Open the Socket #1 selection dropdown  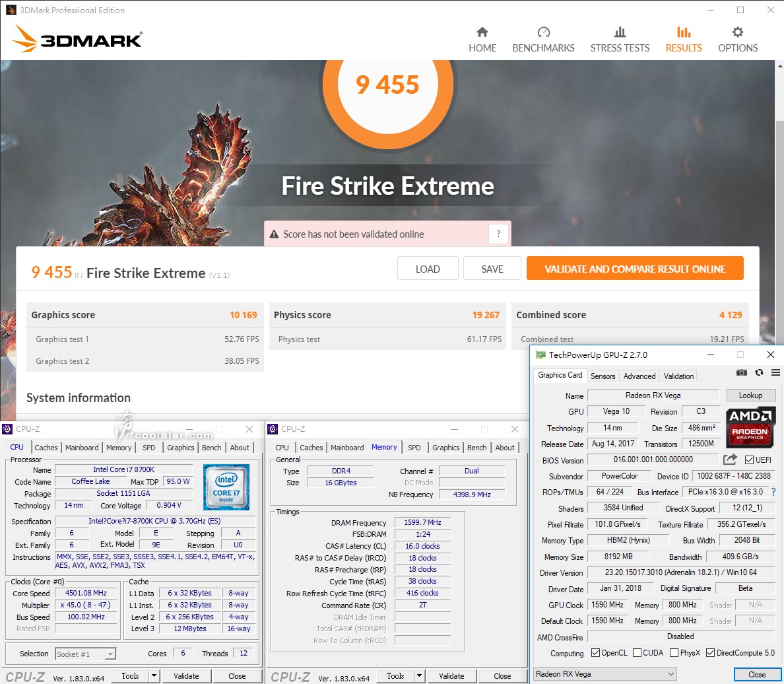tap(86, 654)
